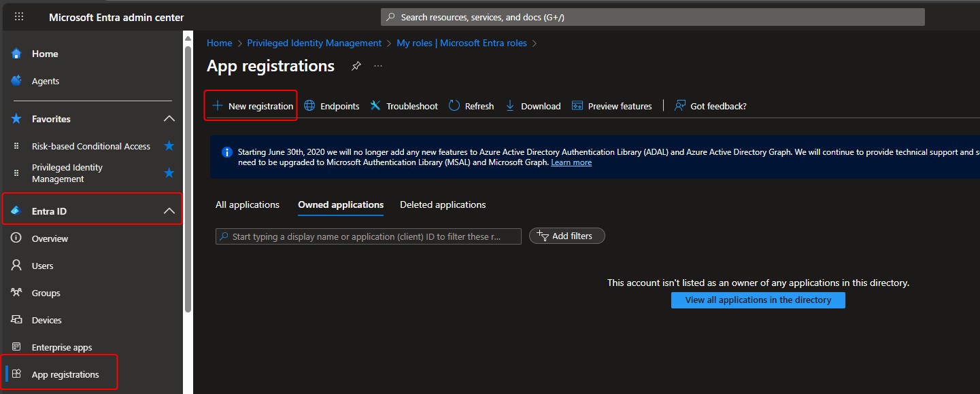Screen dimensions: 980x394
Task: Collapse the Entra ID section
Action: (x=169, y=211)
